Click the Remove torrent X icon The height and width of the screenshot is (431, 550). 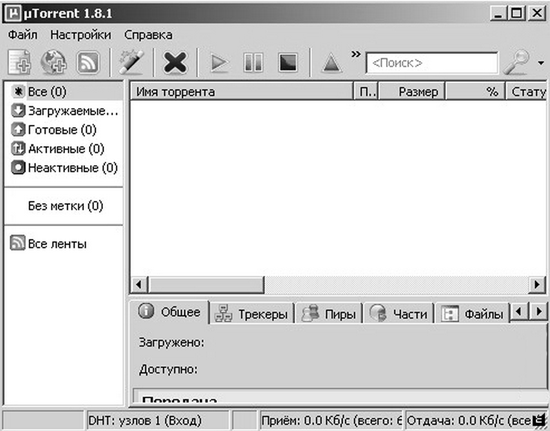[x=175, y=63]
